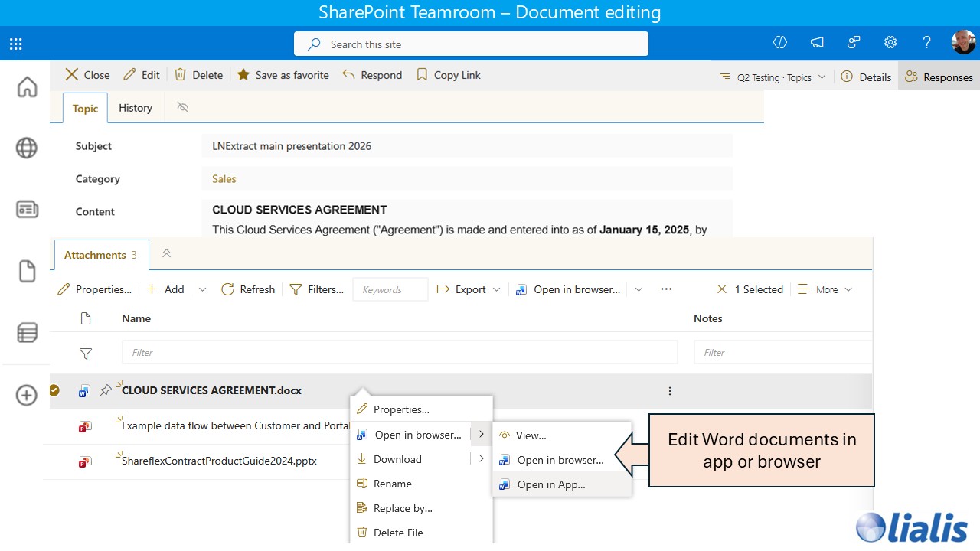The image size is (980, 551).
Task: Type in the Keywords filter field
Action: 390,289
